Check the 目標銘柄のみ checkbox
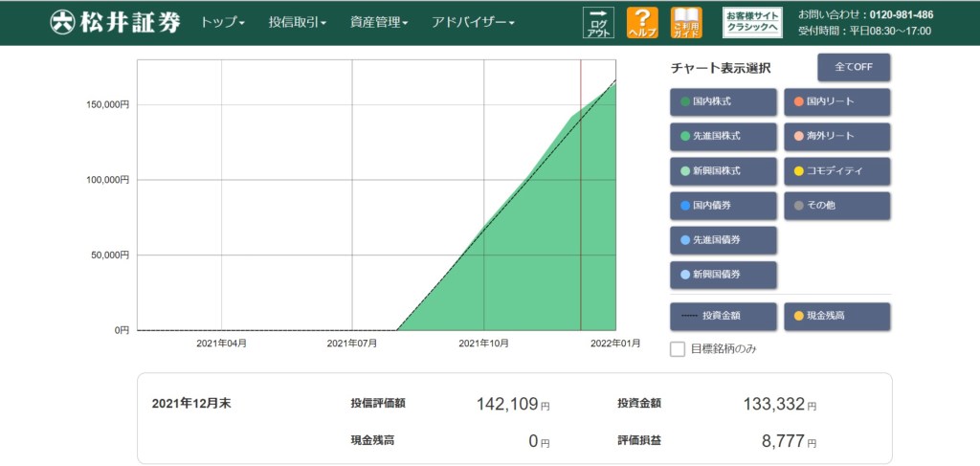 (x=678, y=349)
